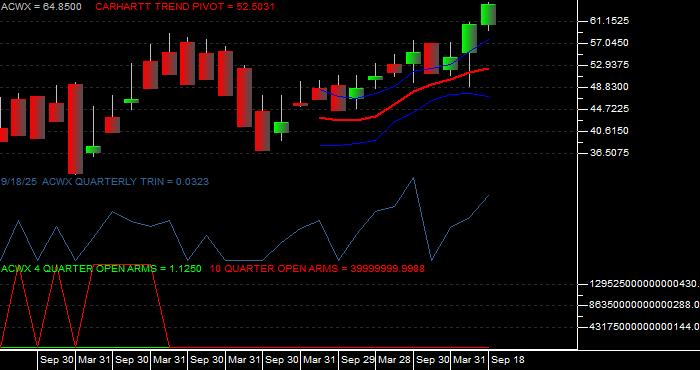This screenshot has width=700, height=370.
Task: Click the first Sep 30 date label
Action: coord(57,360)
